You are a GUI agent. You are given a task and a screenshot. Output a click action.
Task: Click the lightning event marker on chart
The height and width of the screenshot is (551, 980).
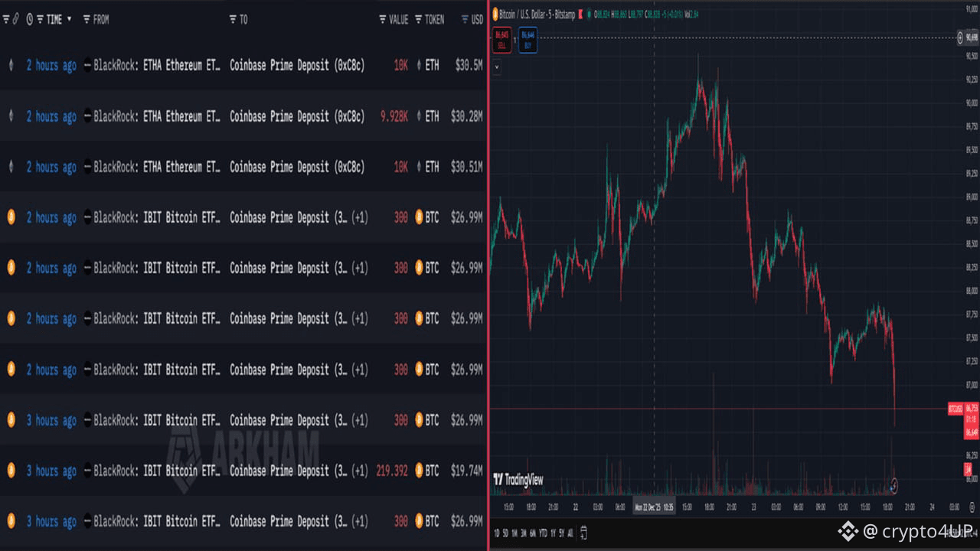coord(893,484)
